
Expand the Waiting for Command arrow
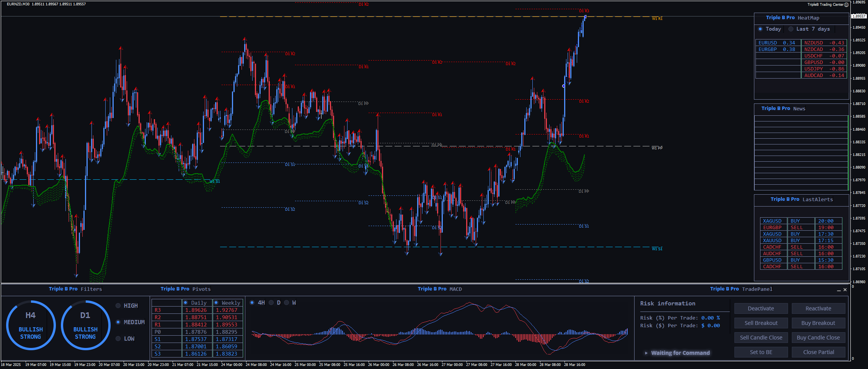pos(646,353)
